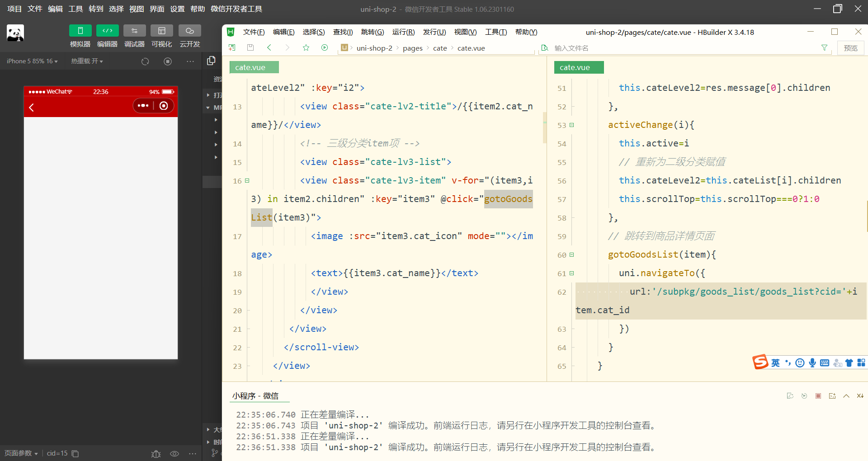
Task: Stop the console task with the red square icon
Action: click(x=818, y=395)
